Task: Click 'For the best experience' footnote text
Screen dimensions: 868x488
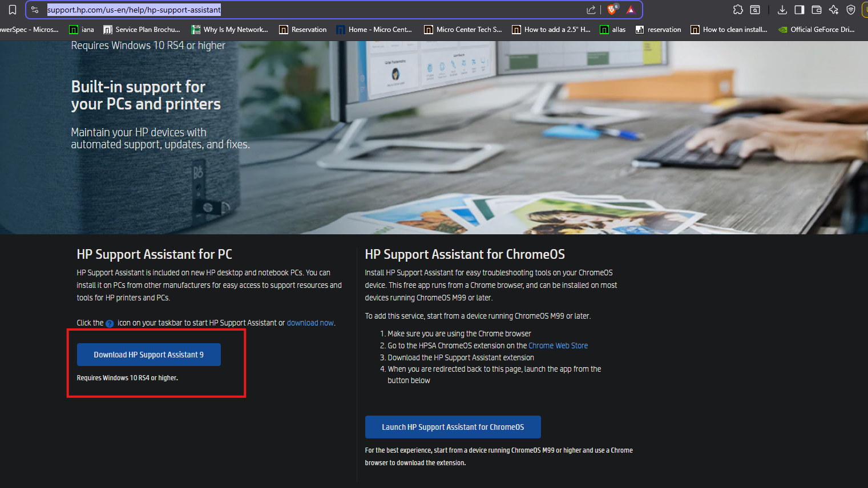Action: click(499, 457)
